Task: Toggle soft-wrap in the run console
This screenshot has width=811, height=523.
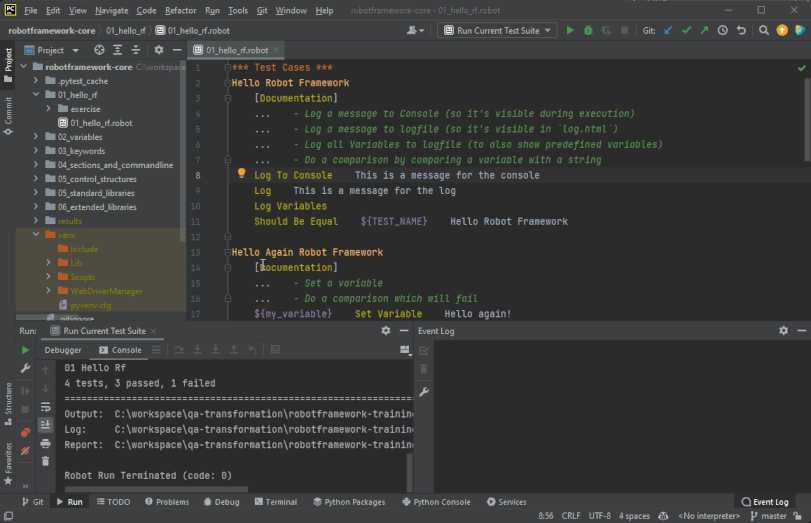Action: (45, 407)
